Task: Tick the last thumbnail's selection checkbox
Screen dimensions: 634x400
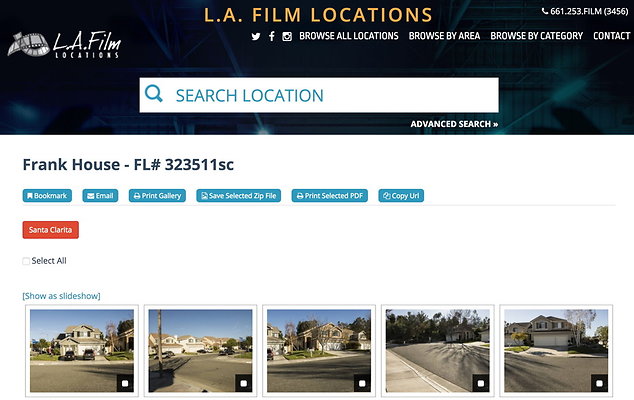Action: click(599, 383)
